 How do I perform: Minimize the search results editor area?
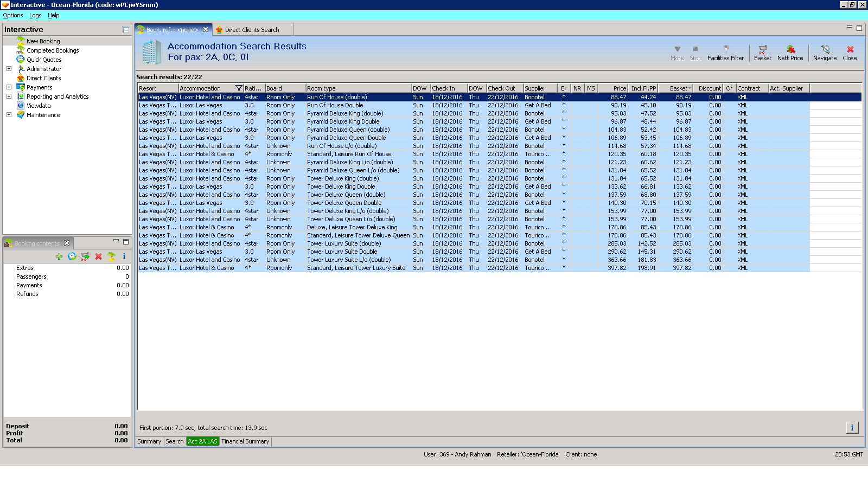850,27
